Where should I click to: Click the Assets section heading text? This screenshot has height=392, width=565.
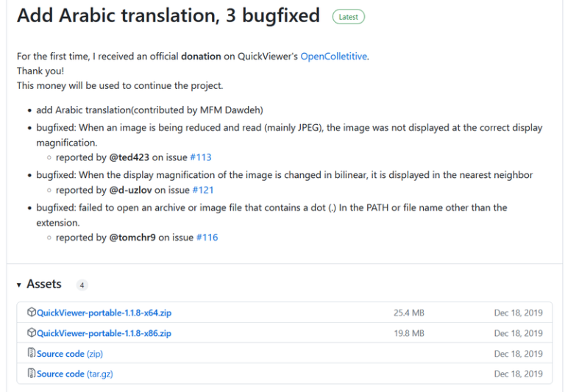pos(44,284)
